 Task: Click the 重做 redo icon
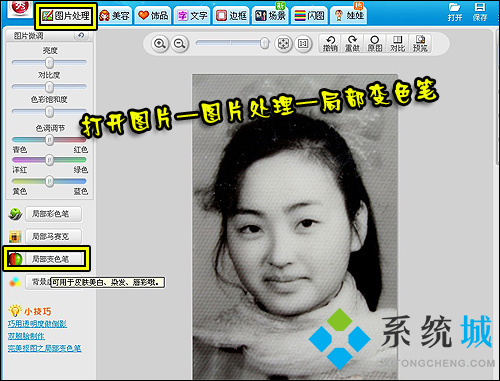click(x=352, y=44)
